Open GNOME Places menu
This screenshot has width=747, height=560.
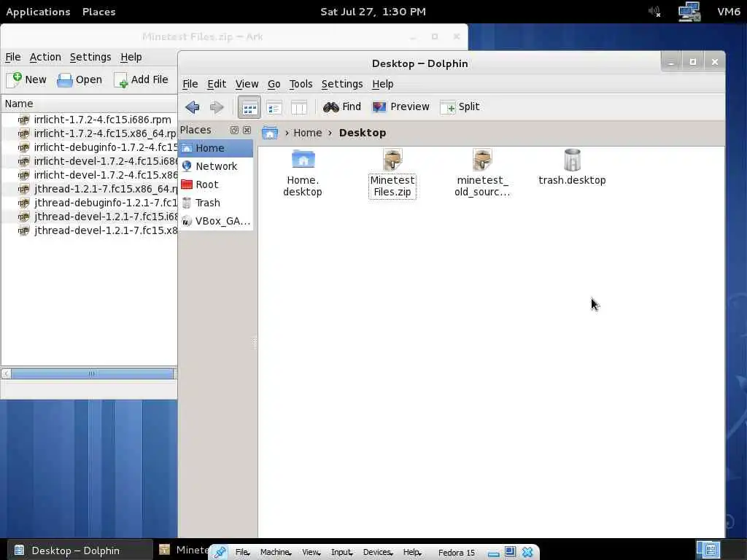99,12
